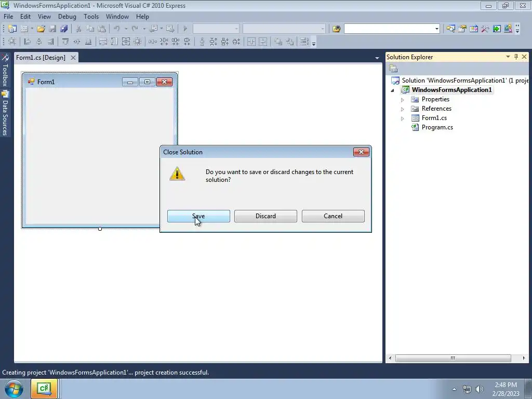Click the Make Same Width layout icon
This screenshot has height=399, width=532.
(x=103, y=42)
